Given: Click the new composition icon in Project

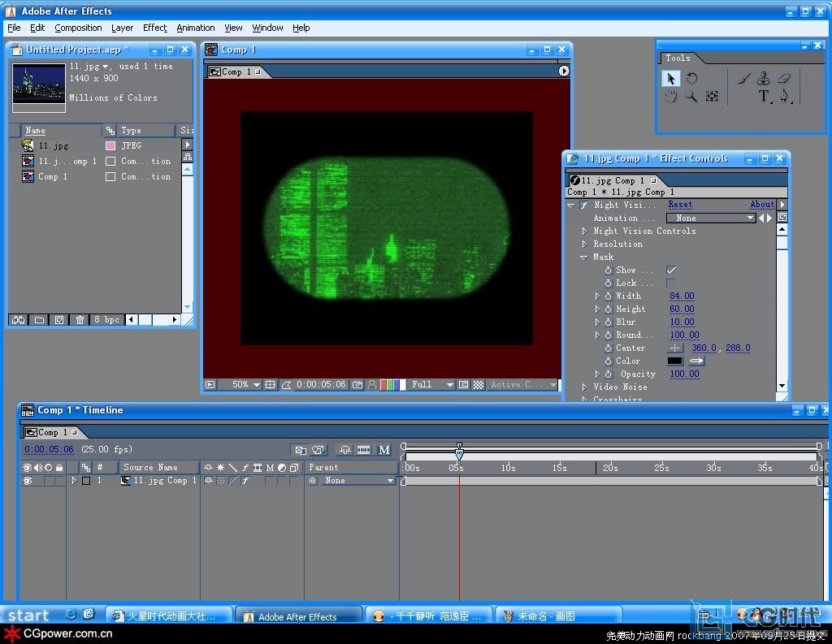Looking at the screenshot, I should tap(59, 319).
